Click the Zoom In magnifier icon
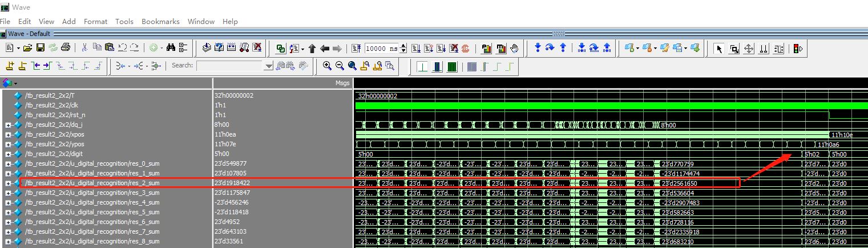Screen dimensions: 868x248 click(x=326, y=66)
